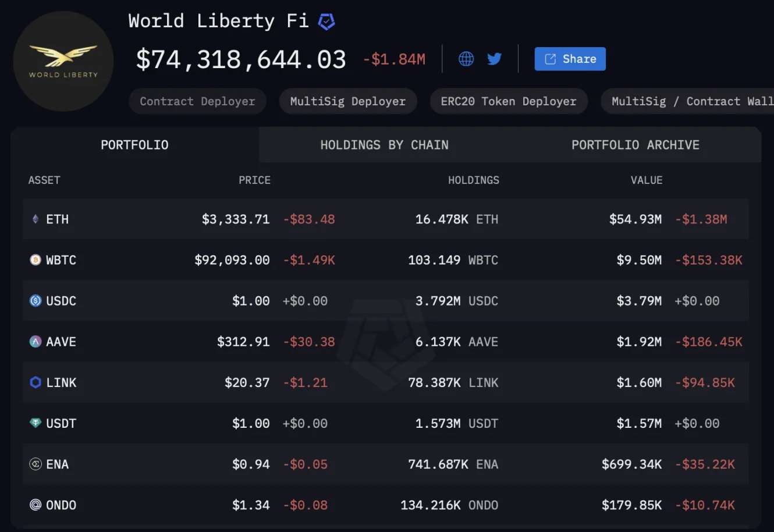Click the ENA token icon
774x532 pixels.
(35, 464)
